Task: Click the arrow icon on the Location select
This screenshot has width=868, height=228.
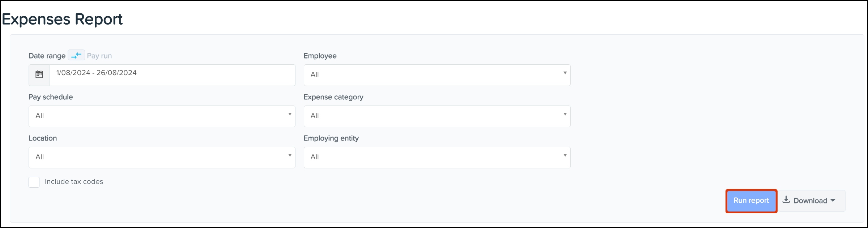Action: point(290,156)
